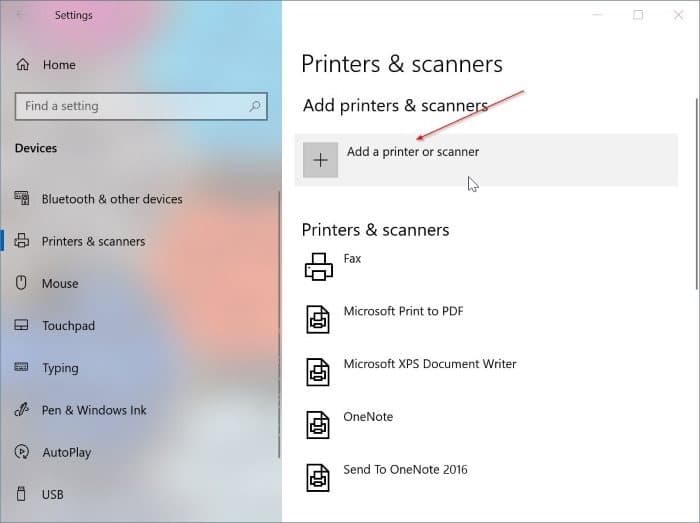Click the Microsoft Print to PDF icon
The height and width of the screenshot is (523, 700).
click(318, 319)
